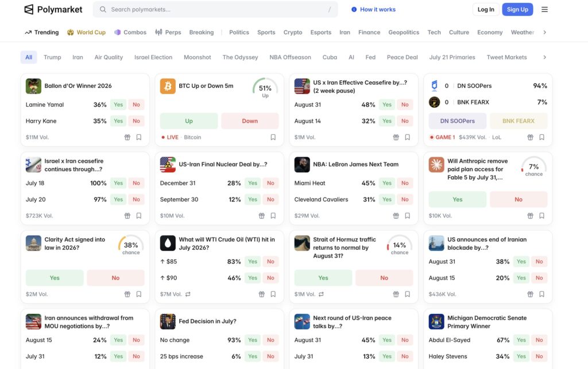Click repeat icon on WTI Crude Oil card

click(188, 294)
